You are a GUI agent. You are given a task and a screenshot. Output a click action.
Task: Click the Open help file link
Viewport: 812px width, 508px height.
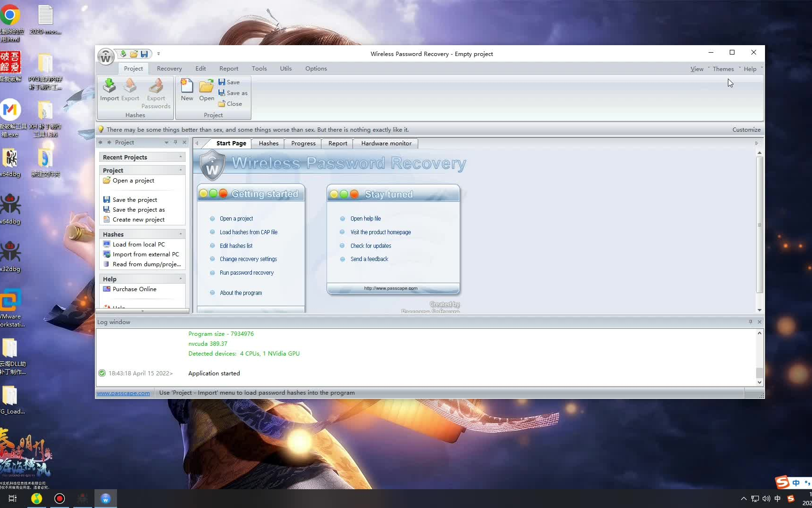coord(365,219)
